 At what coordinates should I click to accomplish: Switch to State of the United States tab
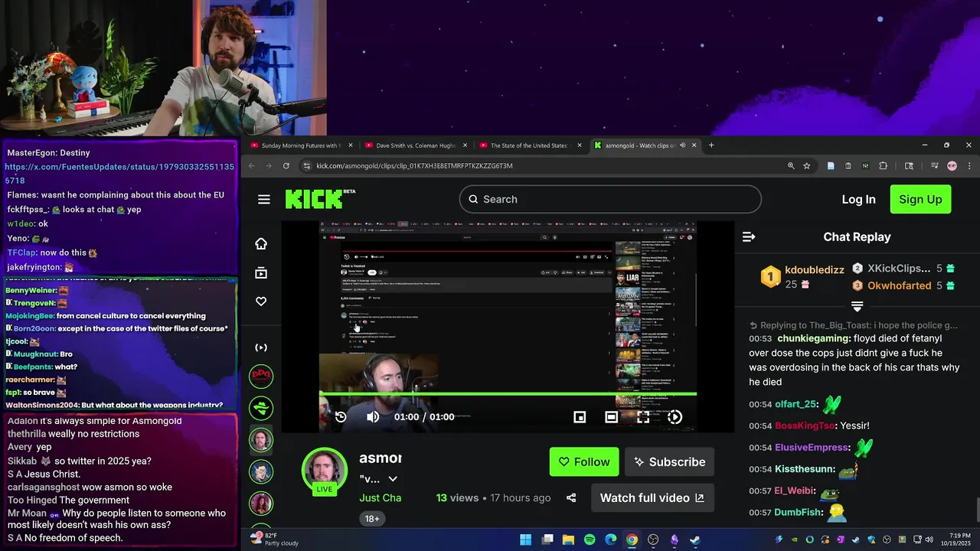pyautogui.click(x=531, y=145)
